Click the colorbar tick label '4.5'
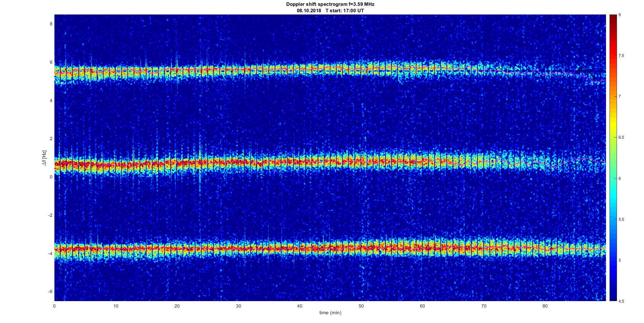This screenshot has height=323, width=644. coord(621,301)
